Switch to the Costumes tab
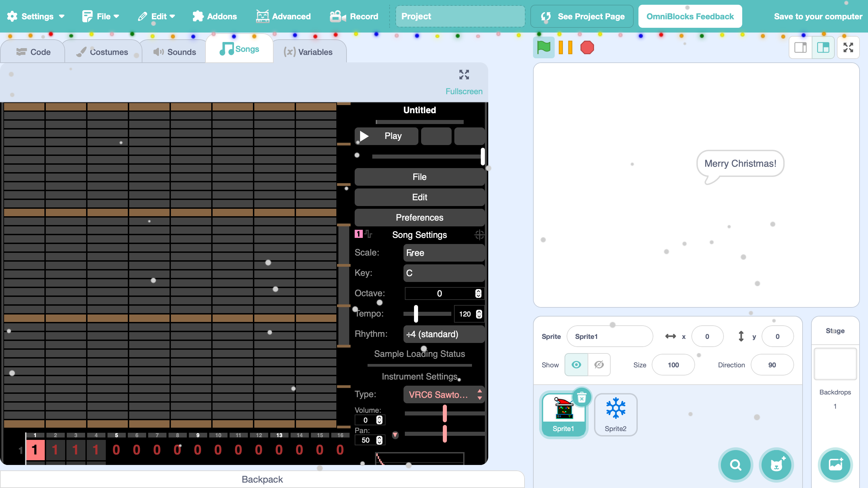 (102, 52)
